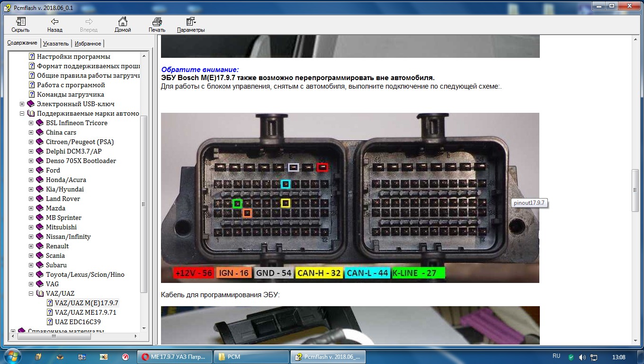This screenshot has height=364, width=644.
Task: Open the Home (Домой) page icon
Action: pos(123,22)
